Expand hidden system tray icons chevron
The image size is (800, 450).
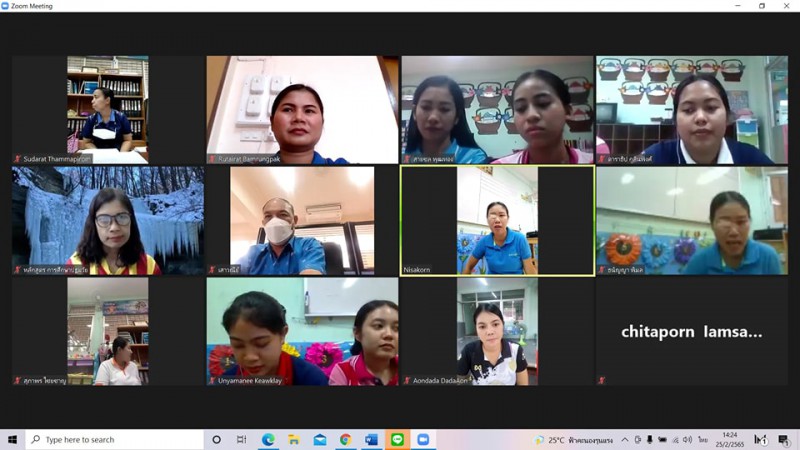coord(624,439)
